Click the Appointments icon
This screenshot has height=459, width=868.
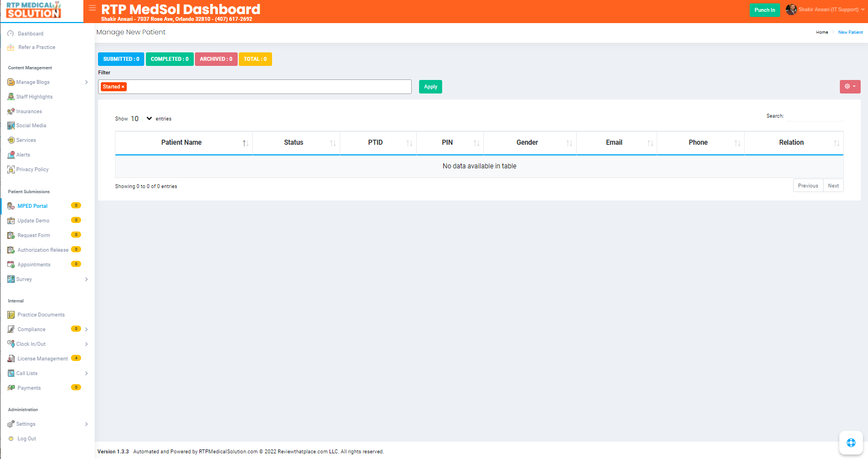[x=11, y=265]
